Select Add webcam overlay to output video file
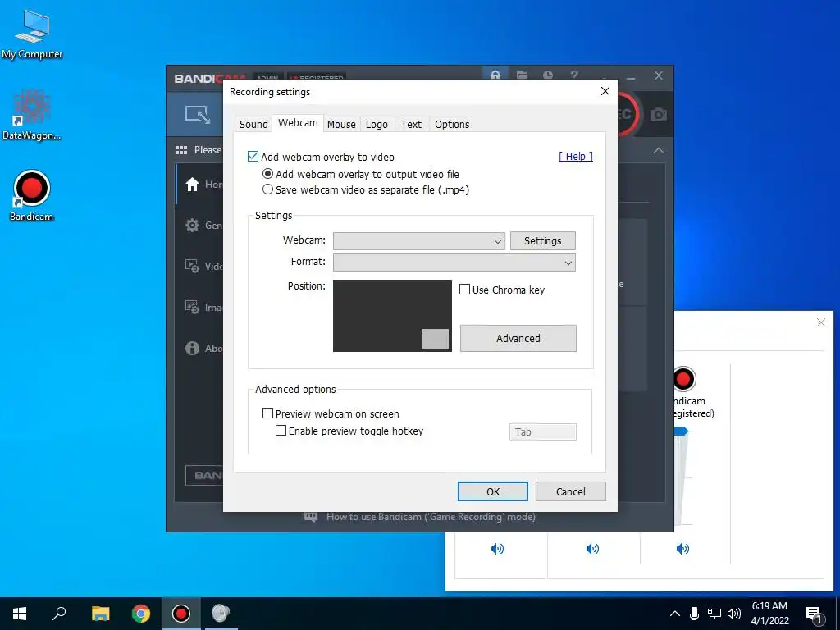This screenshot has height=630, width=840. click(x=267, y=174)
